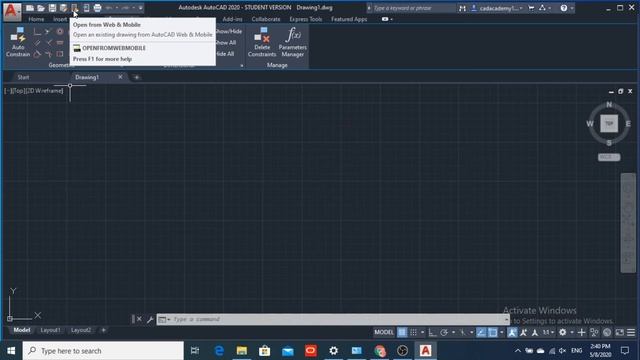Toggle Isometric Drafting in status bar
Screen dimensions: 640x360
click(x=462, y=332)
